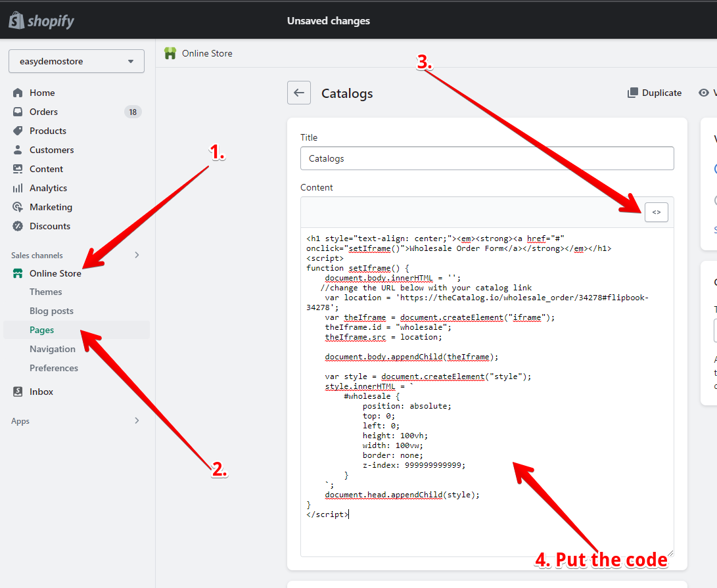This screenshot has width=717, height=588.
Task: Open the Home menu item
Action: click(42, 93)
